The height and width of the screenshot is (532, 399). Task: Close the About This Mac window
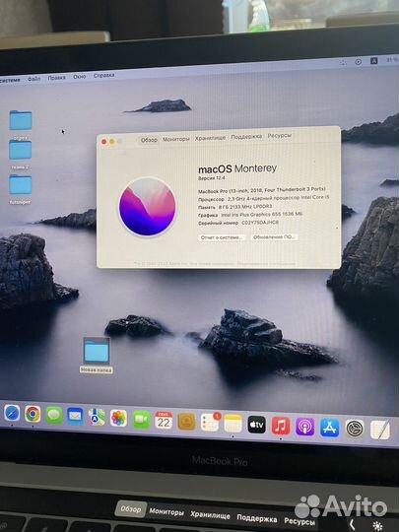pos(103,142)
